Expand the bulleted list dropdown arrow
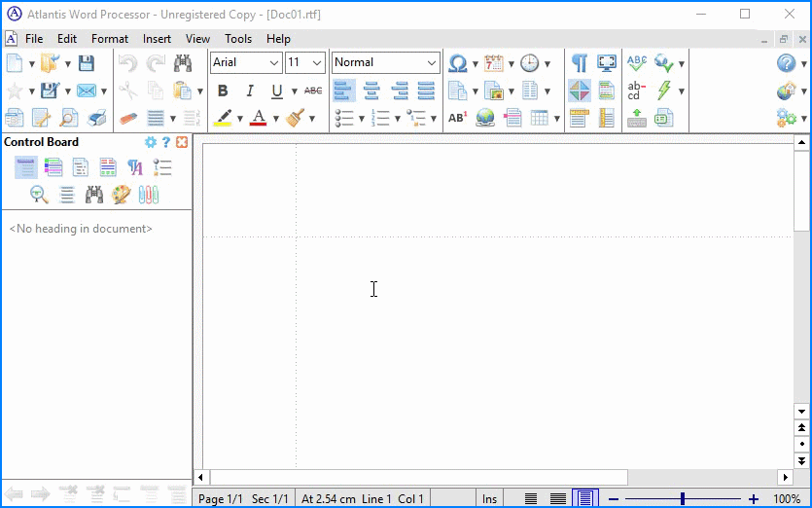Screen dimensions: 812x508 coord(362,119)
